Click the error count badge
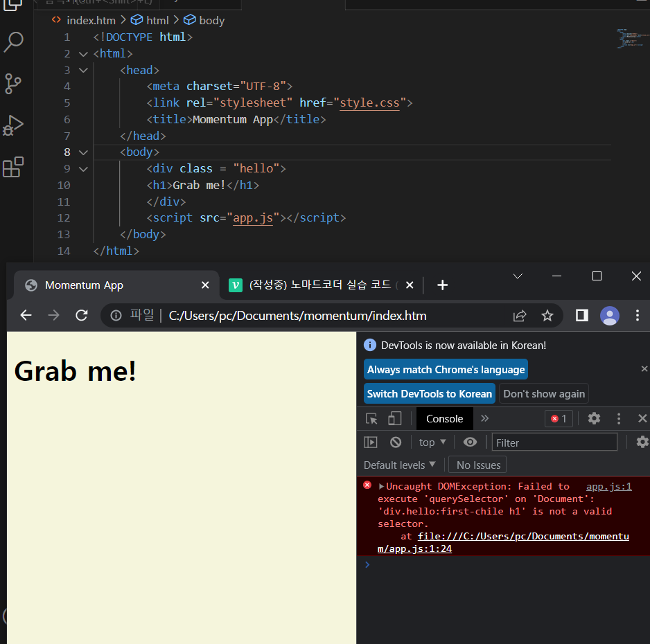Viewport: 650px width, 644px height. [559, 419]
